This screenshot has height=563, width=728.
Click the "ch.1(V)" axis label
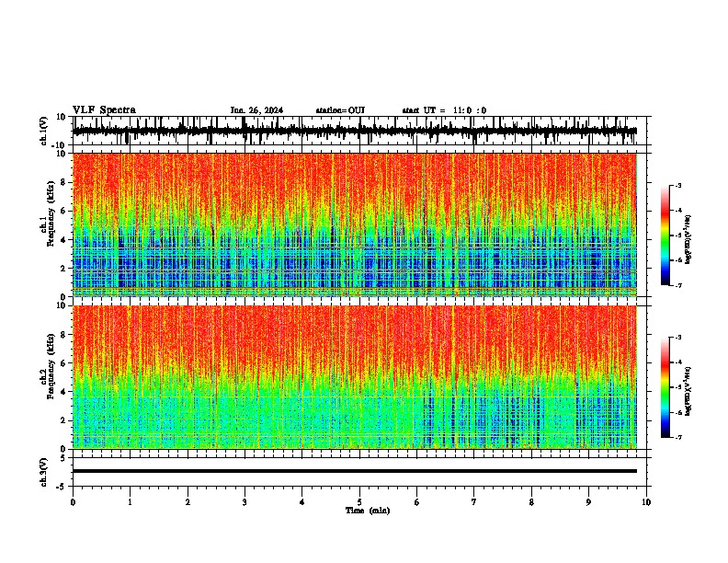(x=44, y=131)
